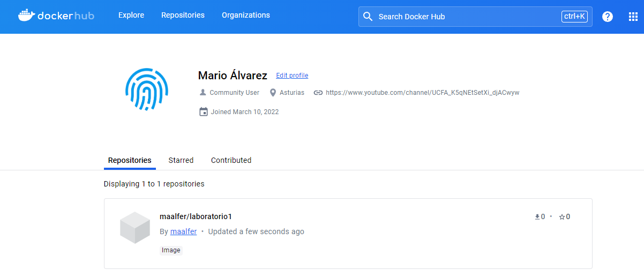644x277 pixels.
Task: Click the Asturias location pin icon
Action: coord(273,93)
